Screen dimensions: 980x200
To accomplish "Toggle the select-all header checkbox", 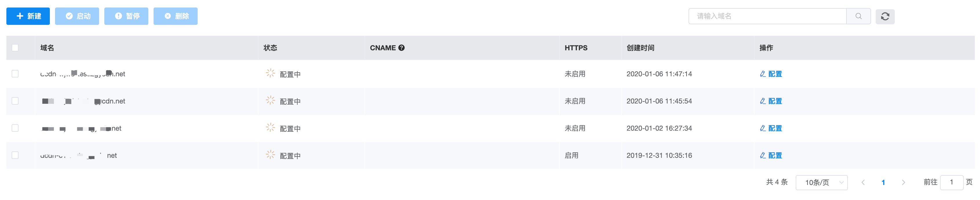I will tap(15, 48).
